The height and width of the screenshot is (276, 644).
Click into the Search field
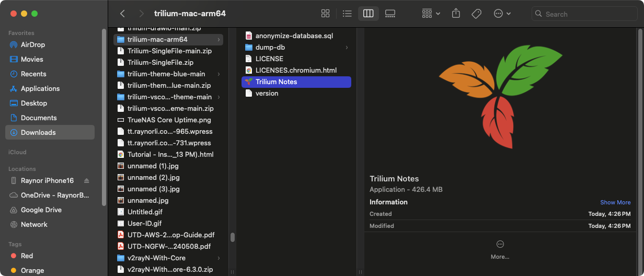[x=584, y=14]
